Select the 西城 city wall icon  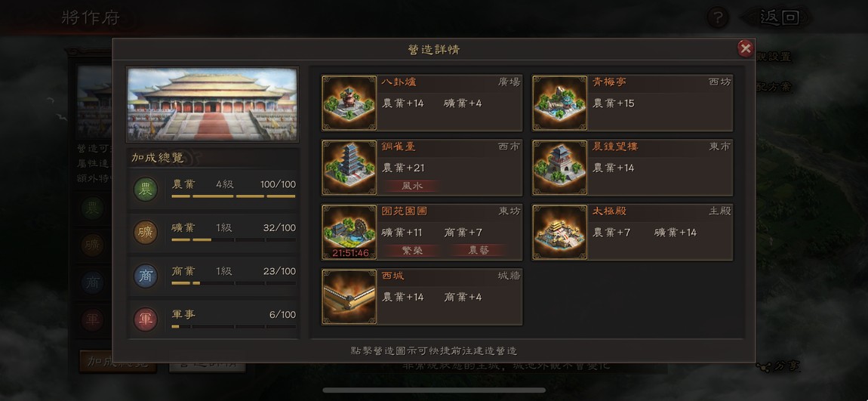[349, 297]
